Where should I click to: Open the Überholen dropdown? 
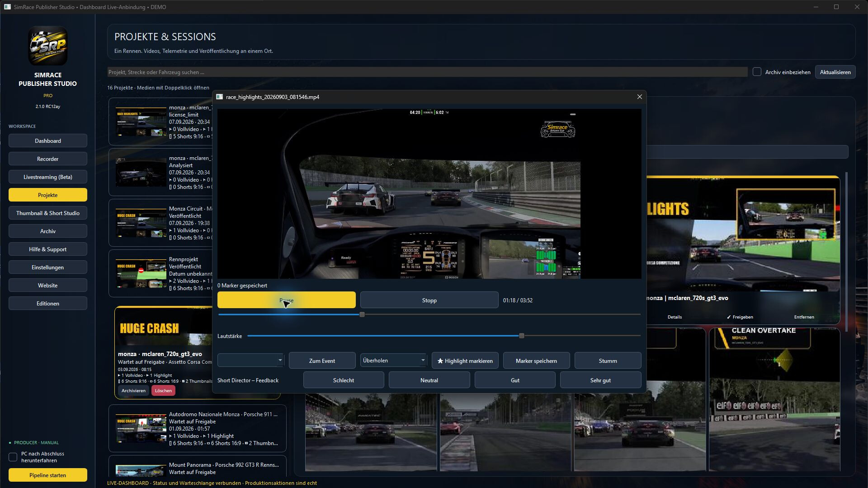tap(393, 360)
